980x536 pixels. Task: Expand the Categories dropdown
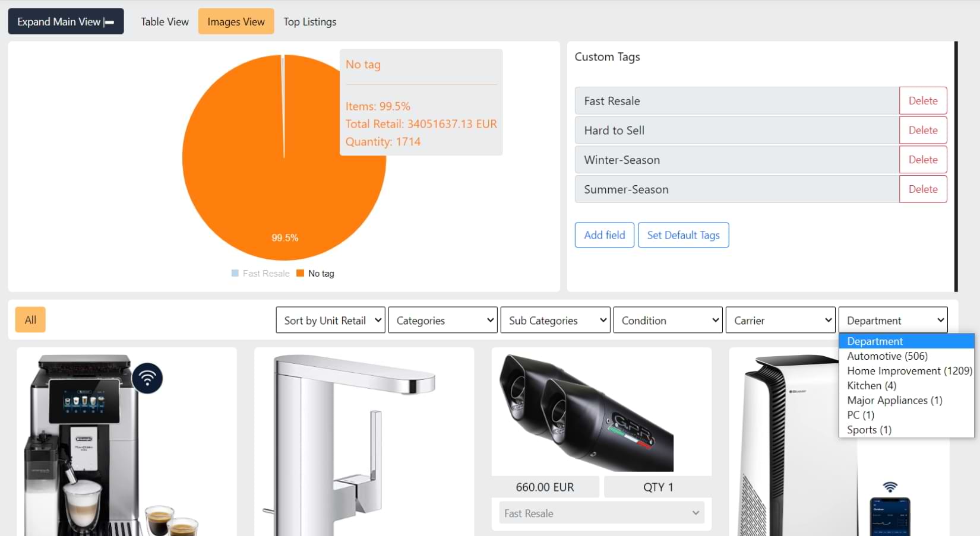coord(442,320)
